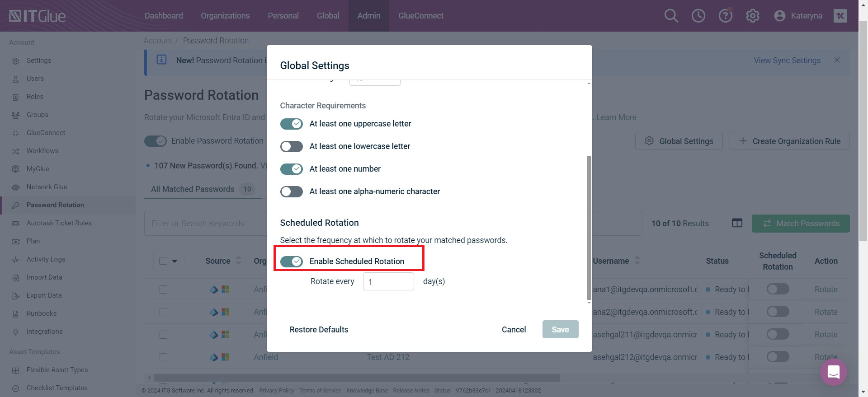Click the MyGlue sidebar icon

16,169
